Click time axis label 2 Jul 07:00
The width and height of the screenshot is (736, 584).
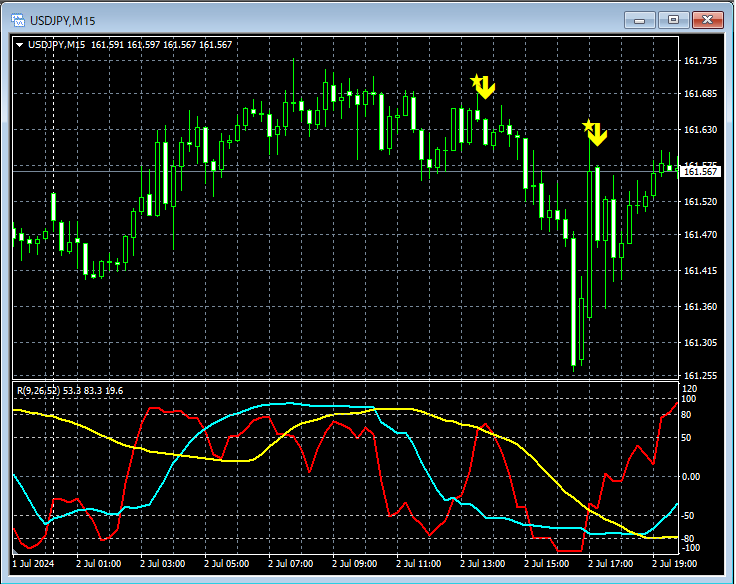[x=290, y=563]
